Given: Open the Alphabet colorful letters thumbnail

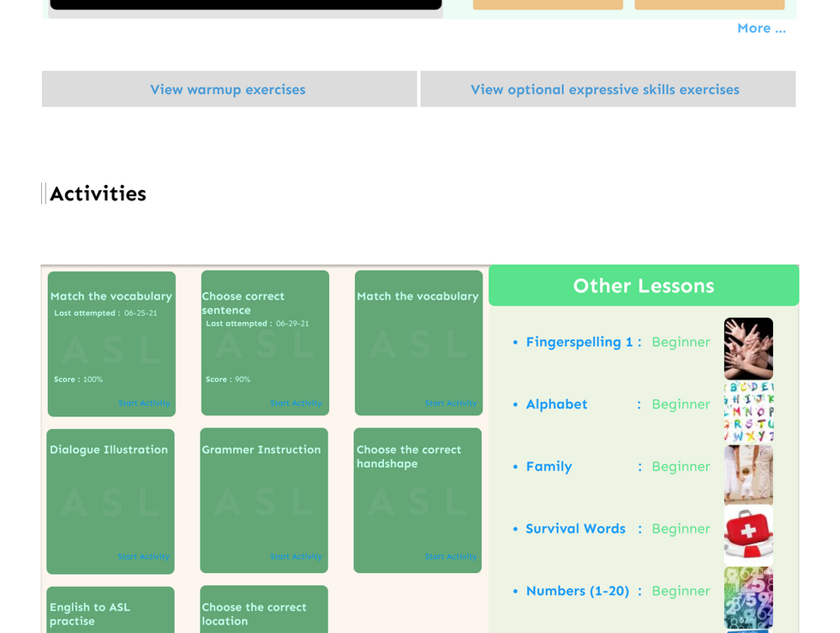Looking at the screenshot, I should [x=748, y=411].
